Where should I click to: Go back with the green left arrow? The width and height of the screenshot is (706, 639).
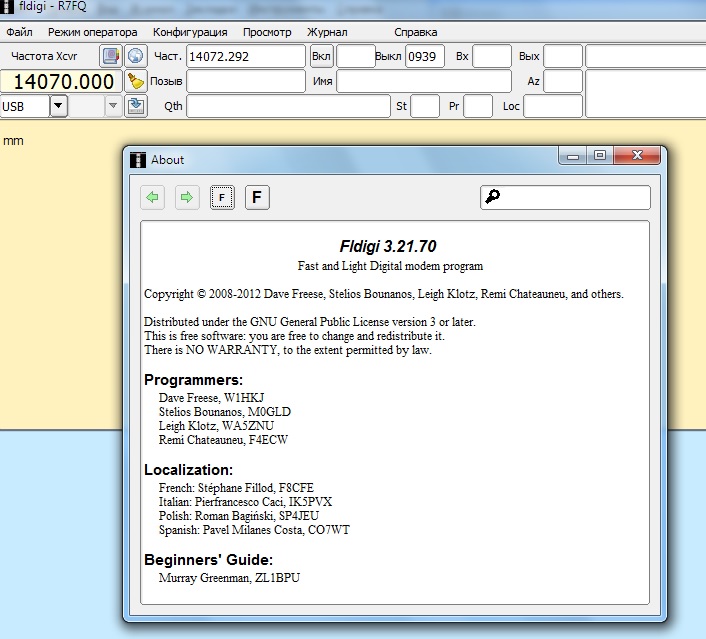(153, 198)
